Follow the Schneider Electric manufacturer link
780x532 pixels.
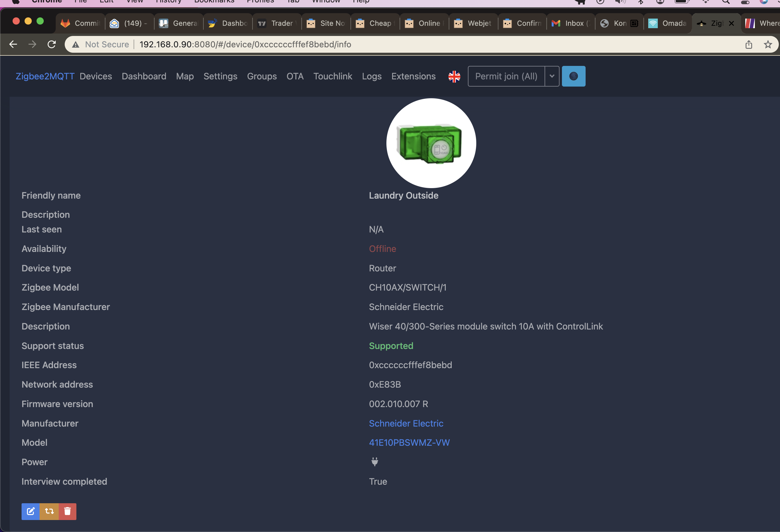click(x=406, y=423)
